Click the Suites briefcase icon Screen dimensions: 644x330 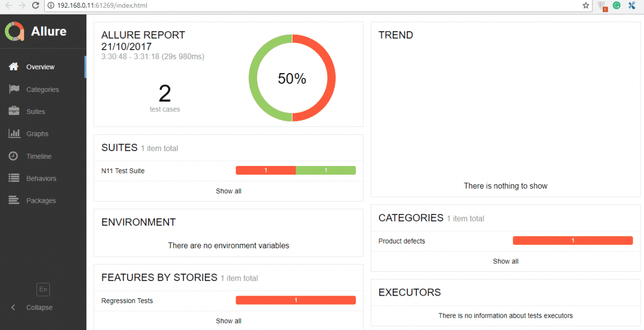(14, 111)
